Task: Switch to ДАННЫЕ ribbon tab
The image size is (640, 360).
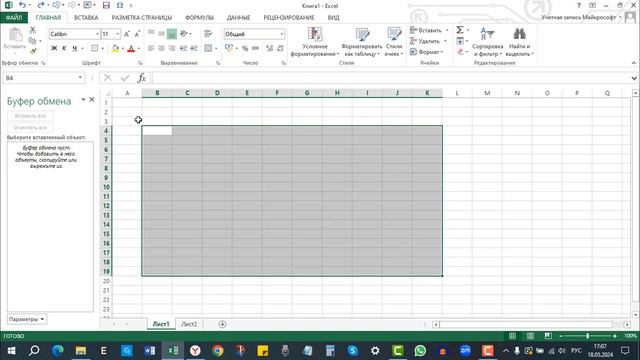Action: 238,18
